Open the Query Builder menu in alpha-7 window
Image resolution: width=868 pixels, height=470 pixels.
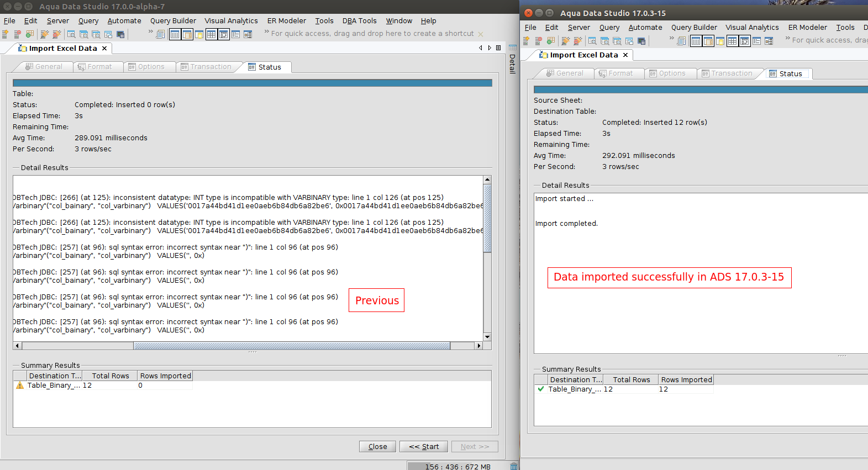[x=173, y=21]
